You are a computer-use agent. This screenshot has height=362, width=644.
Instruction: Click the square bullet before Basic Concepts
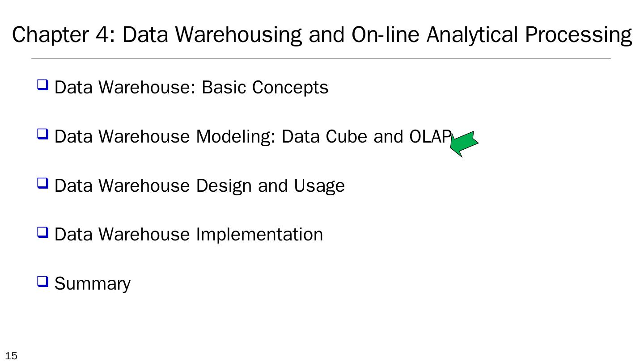coord(42,84)
